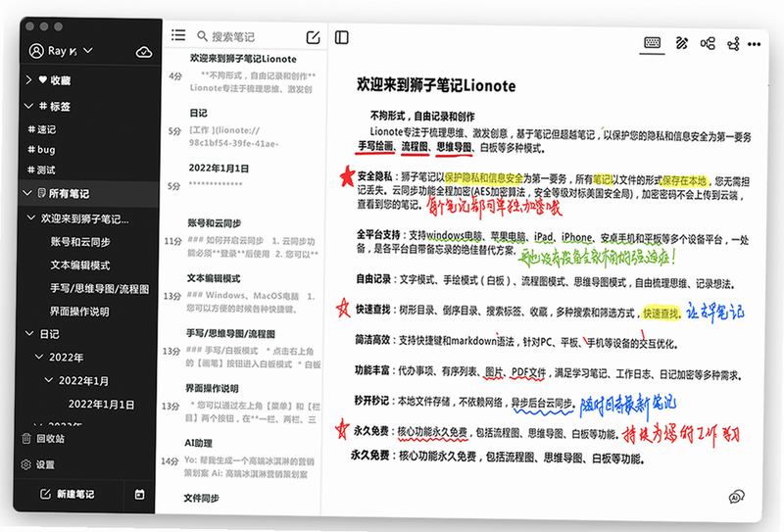This screenshot has width=784, height=532.
Task: Click the note title 欢迎来到狮子笔记Lionote in editor
Action: pos(436,85)
